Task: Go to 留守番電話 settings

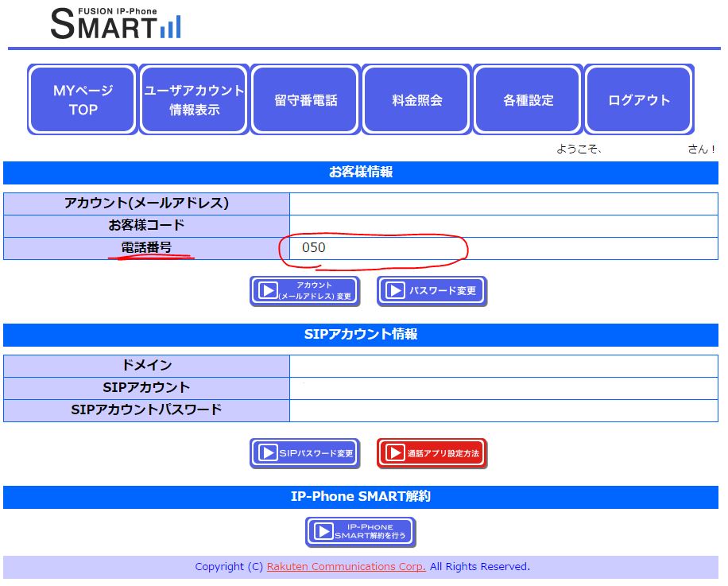Action: pyautogui.click(x=305, y=99)
